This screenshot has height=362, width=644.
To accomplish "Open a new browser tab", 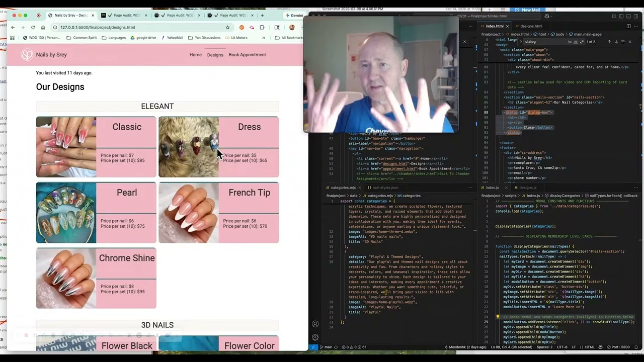I will [x=262, y=16].
